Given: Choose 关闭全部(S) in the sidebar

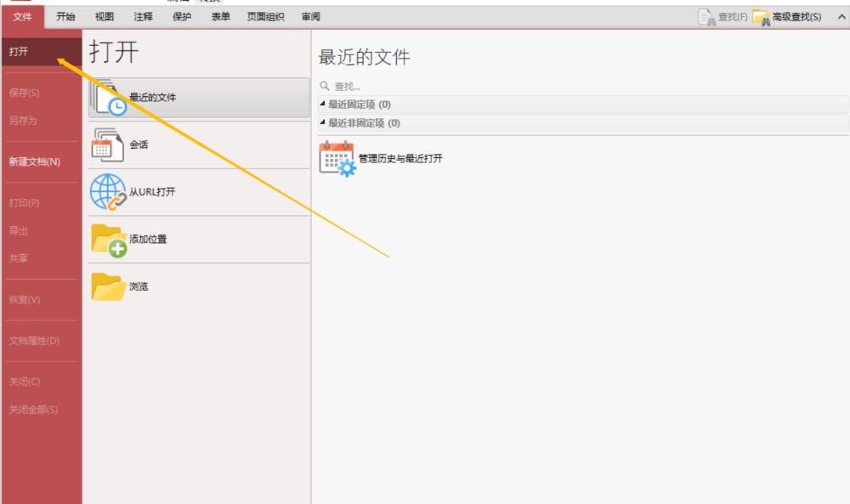Looking at the screenshot, I should (x=33, y=409).
